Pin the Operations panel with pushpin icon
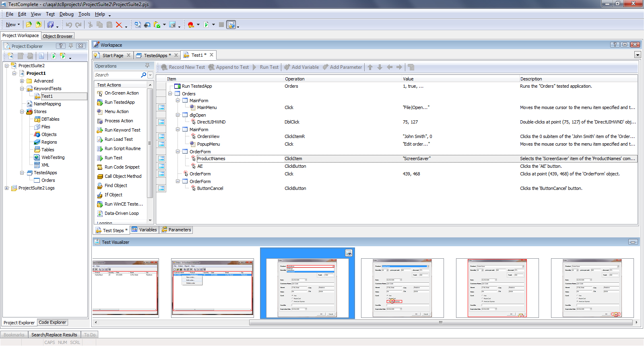This screenshot has width=644, height=346. pos(147,66)
